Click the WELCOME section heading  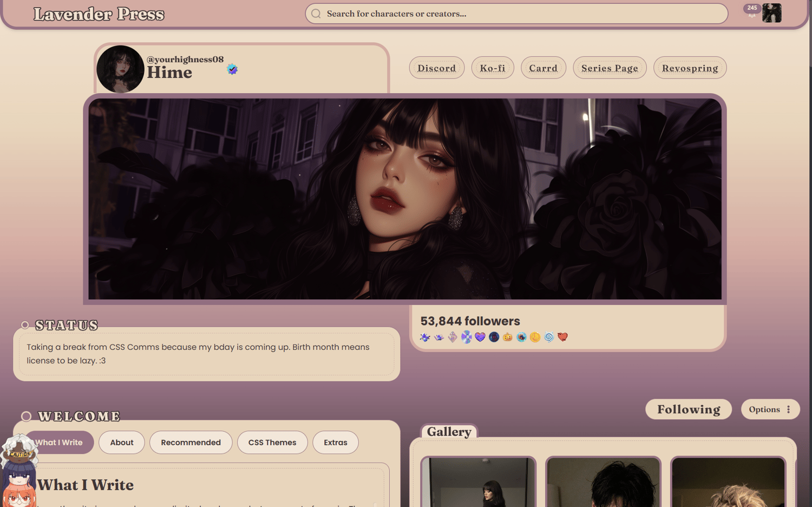tap(79, 416)
